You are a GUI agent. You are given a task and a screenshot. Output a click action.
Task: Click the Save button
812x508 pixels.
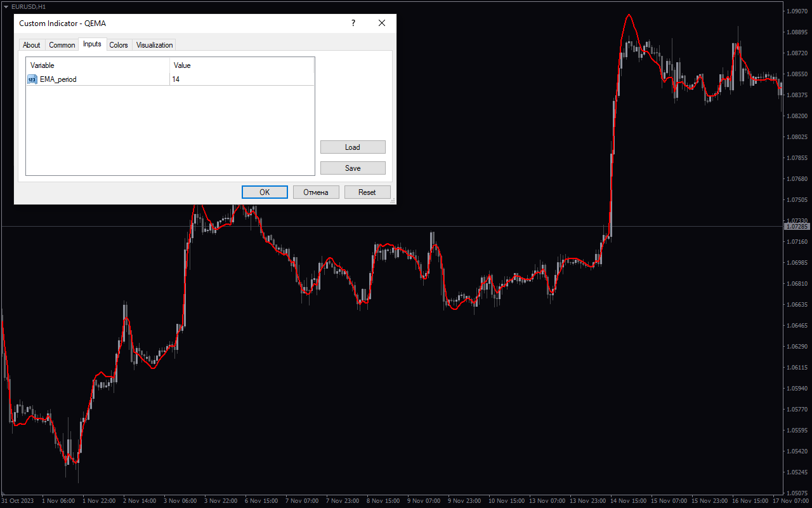353,168
